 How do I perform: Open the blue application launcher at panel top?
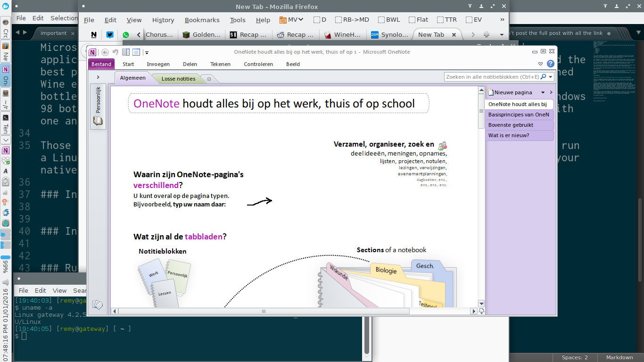point(6,6)
